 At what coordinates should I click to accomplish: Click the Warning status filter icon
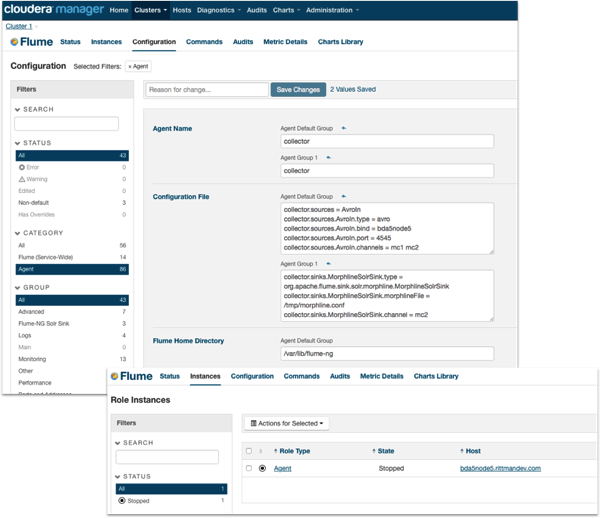pyautogui.click(x=22, y=179)
